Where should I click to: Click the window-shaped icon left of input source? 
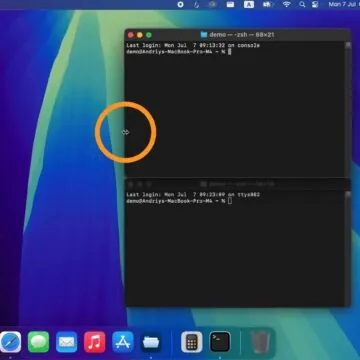tap(230, 4)
